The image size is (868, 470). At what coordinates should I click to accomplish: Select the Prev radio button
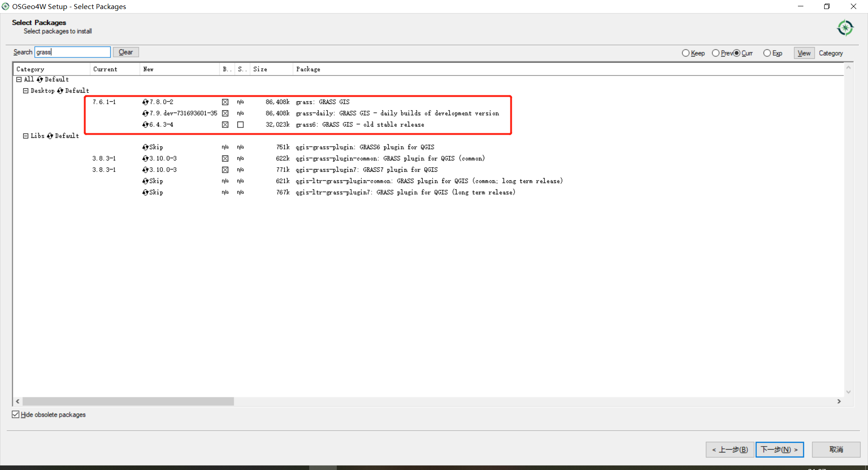click(x=716, y=53)
